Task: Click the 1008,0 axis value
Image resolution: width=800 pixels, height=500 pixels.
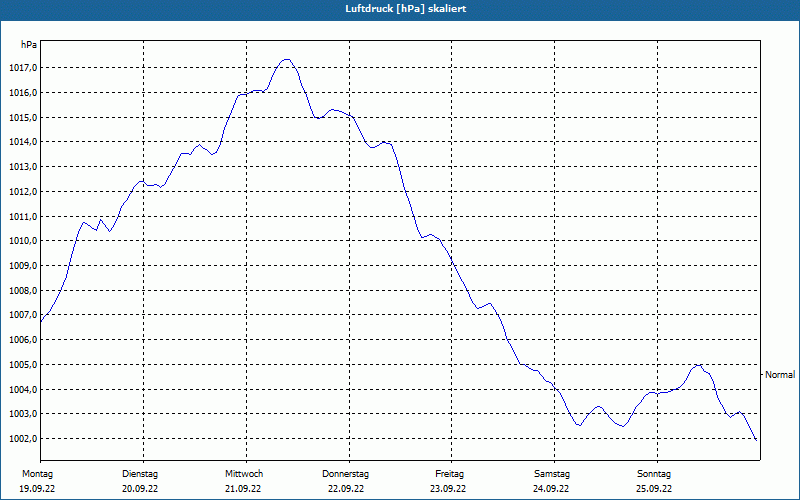Action: pyautogui.click(x=23, y=290)
